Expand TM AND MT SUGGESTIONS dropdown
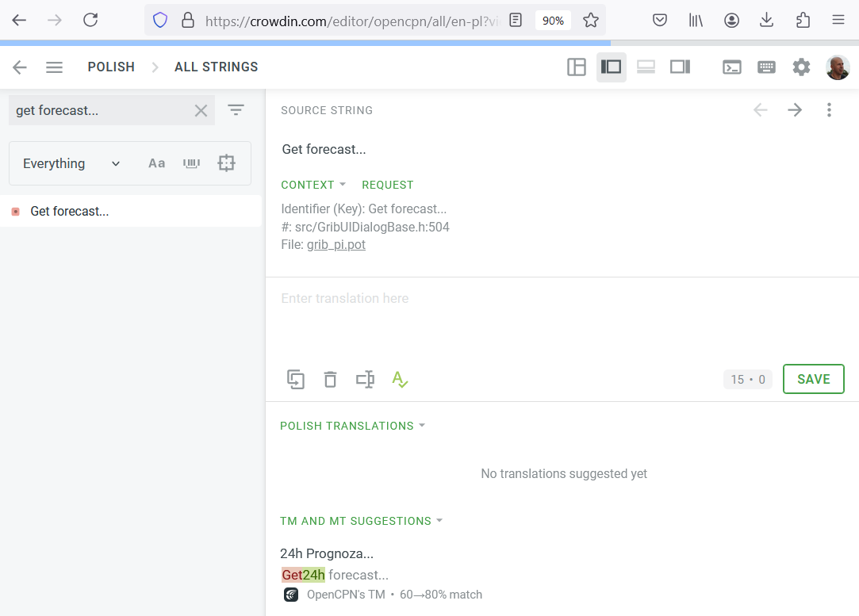859x616 pixels. tap(362, 522)
